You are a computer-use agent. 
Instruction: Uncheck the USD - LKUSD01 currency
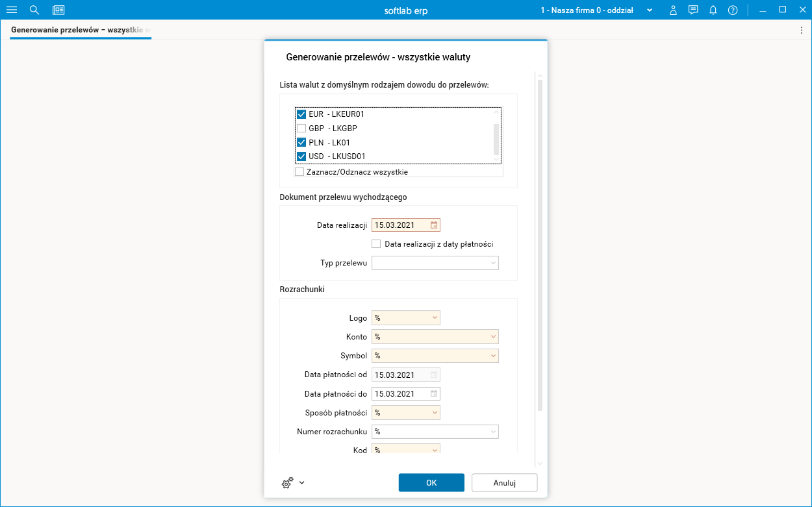[301, 156]
